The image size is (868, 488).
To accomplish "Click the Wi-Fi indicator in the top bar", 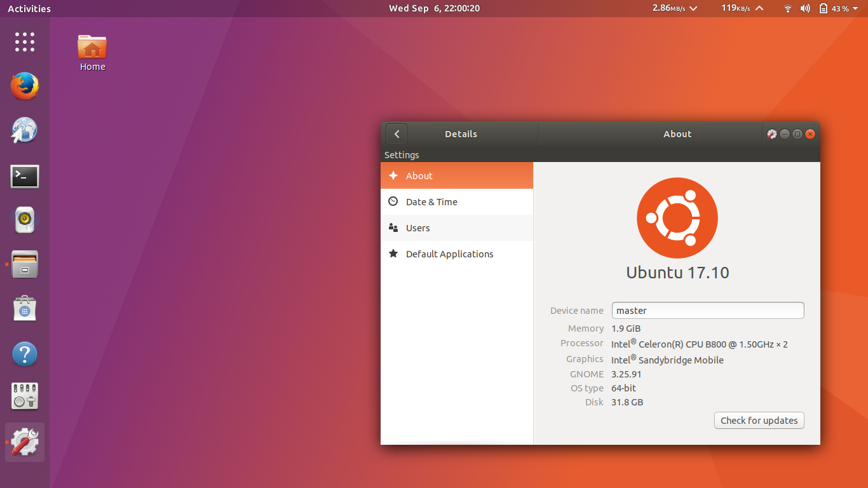I will [x=787, y=8].
